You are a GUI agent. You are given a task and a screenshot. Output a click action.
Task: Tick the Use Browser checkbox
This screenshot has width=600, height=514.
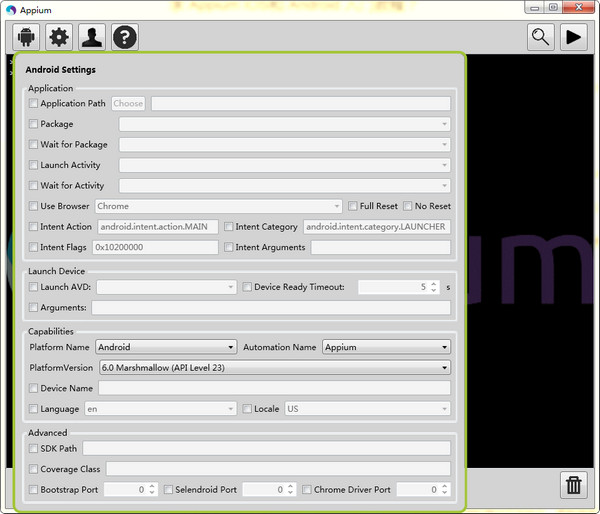[x=34, y=206]
